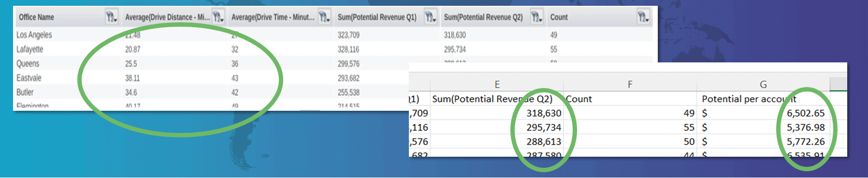The width and height of the screenshot is (868, 178).
Task: Open filter icon on Sum(Potential Revenue Q1) column
Action: point(430,17)
